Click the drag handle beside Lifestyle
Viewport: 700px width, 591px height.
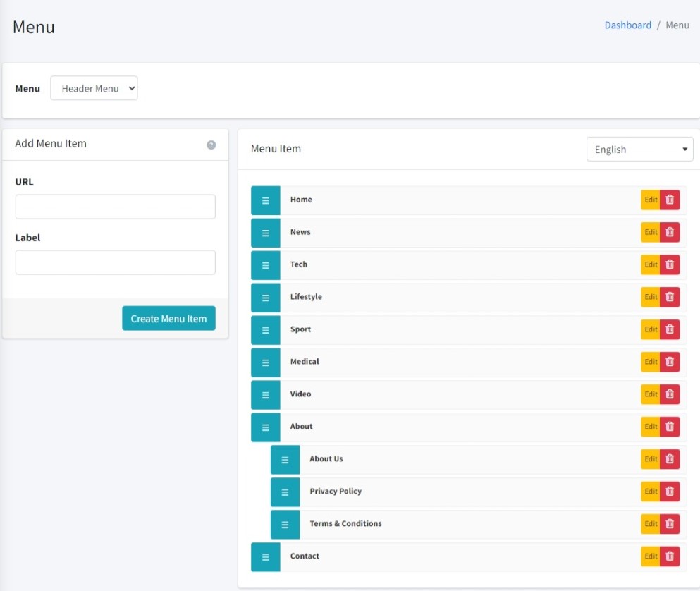[266, 298]
